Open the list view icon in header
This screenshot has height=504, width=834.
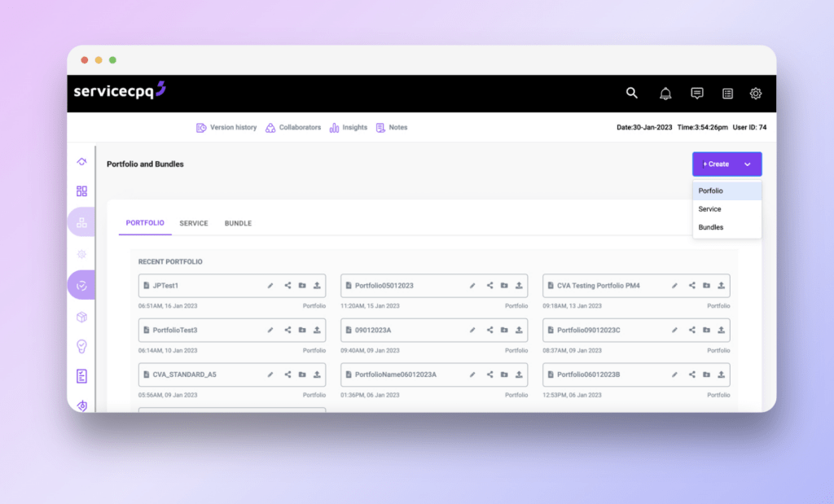pyautogui.click(x=727, y=94)
